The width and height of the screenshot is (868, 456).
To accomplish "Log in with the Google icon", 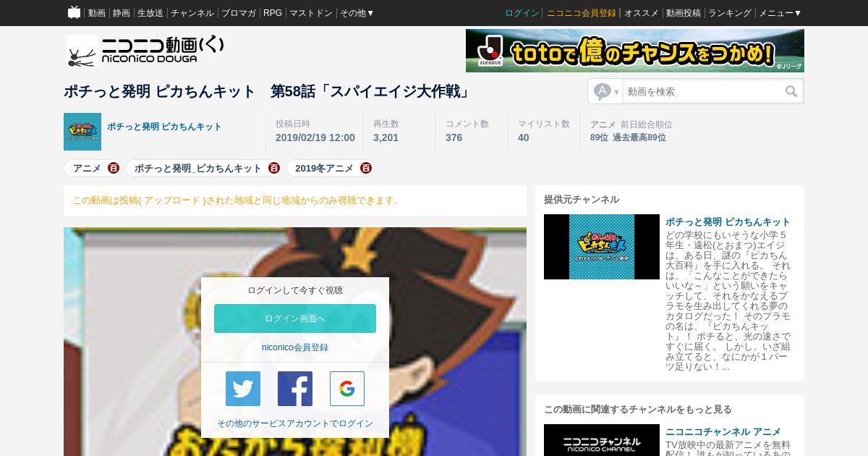I will tap(347, 389).
